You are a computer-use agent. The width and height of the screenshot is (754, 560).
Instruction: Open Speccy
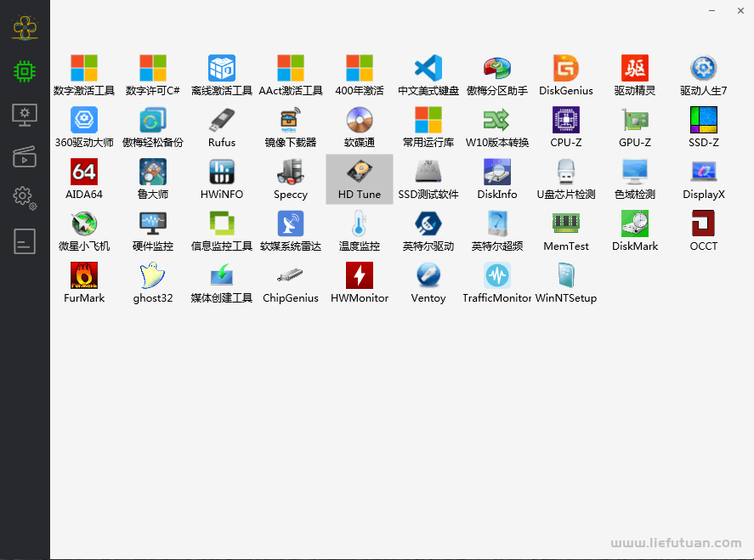pos(291,179)
